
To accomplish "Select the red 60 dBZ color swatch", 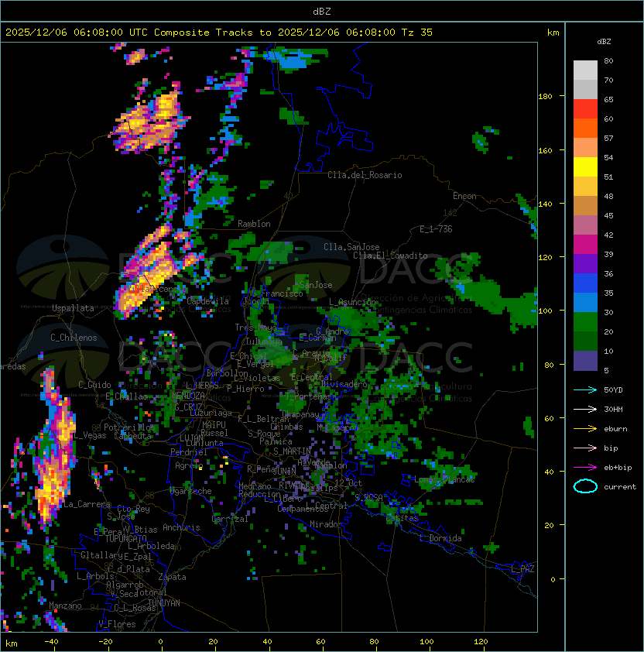I will click(x=585, y=109).
